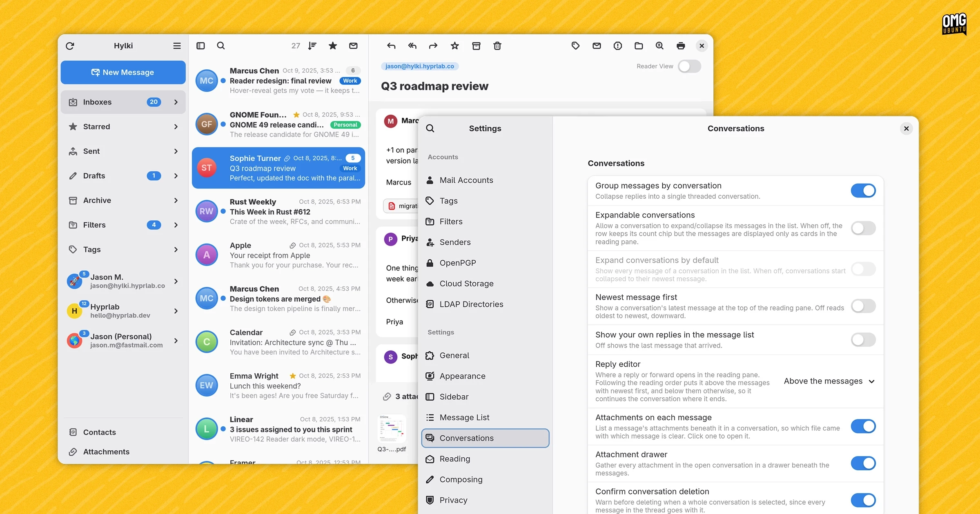
Task: Filter starred messages in list toolbar
Action: pyautogui.click(x=333, y=46)
